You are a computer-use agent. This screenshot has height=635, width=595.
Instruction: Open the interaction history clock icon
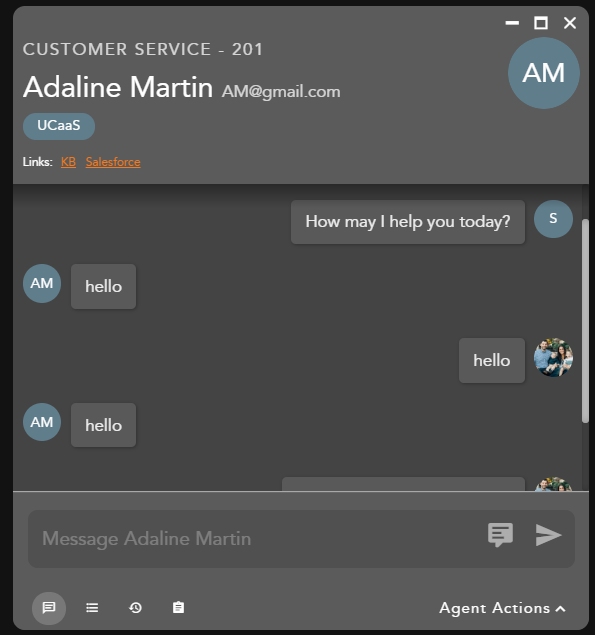point(135,608)
